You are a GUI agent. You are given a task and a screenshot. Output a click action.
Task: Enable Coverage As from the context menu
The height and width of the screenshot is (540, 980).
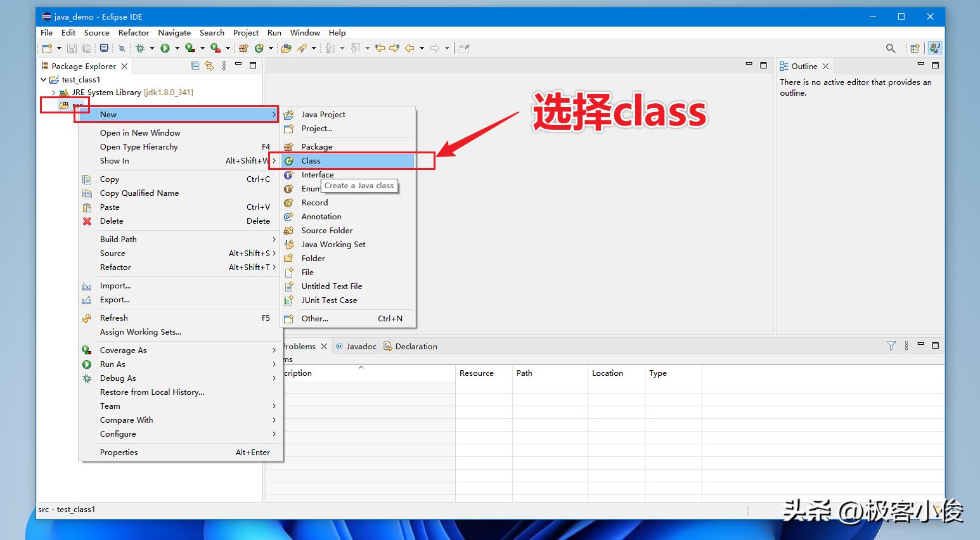click(x=123, y=350)
